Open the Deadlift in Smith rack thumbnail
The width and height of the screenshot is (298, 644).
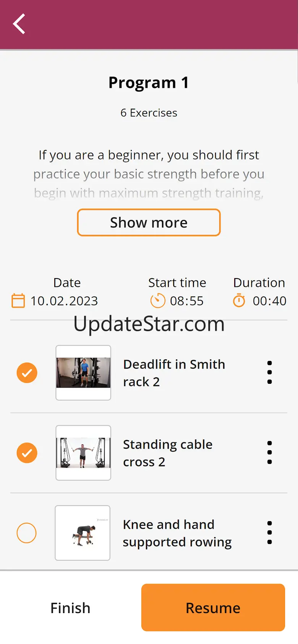click(x=83, y=373)
